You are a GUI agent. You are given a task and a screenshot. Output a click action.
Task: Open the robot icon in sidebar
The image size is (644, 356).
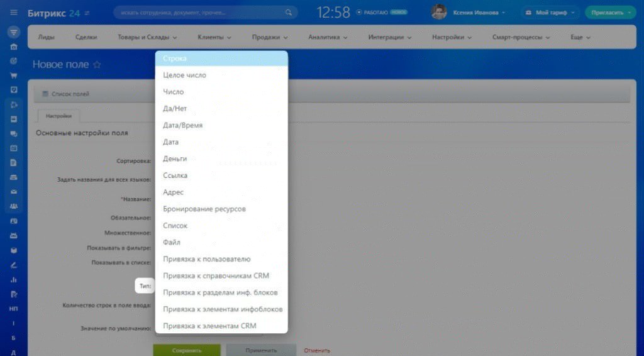tap(14, 236)
